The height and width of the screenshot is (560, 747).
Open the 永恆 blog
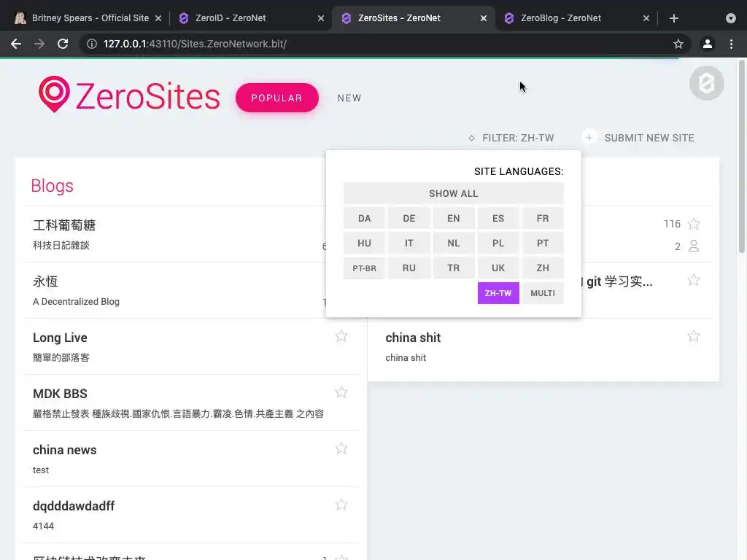pos(45,281)
